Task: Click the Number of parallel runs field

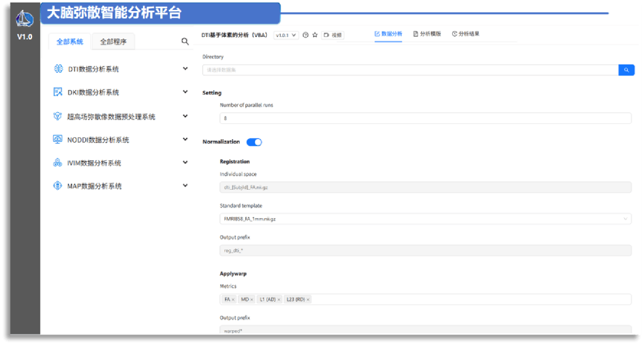Action: pyautogui.click(x=425, y=118)
